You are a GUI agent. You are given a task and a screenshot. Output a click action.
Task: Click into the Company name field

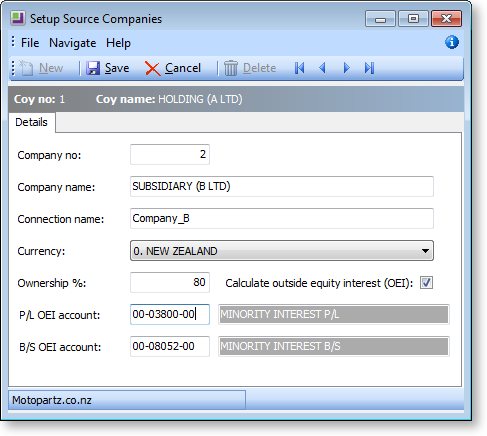pyautogui.click(x=282, y=186)
